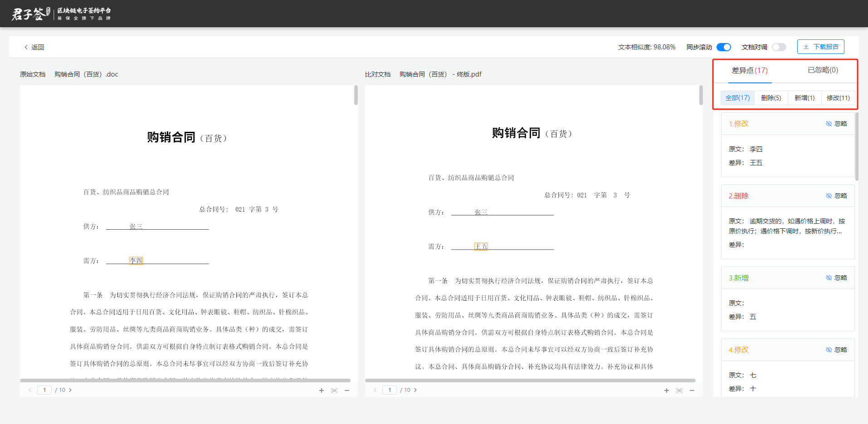
Task: Edit page number field in original document
Action: [44, 390]
